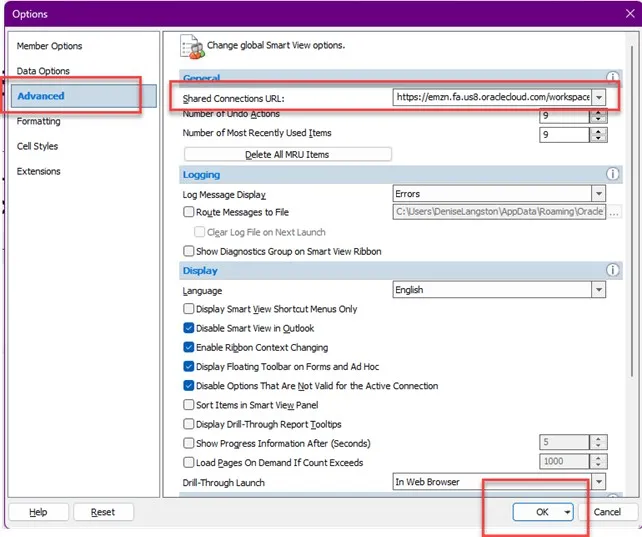Click the Reset button

click(103, 512)
